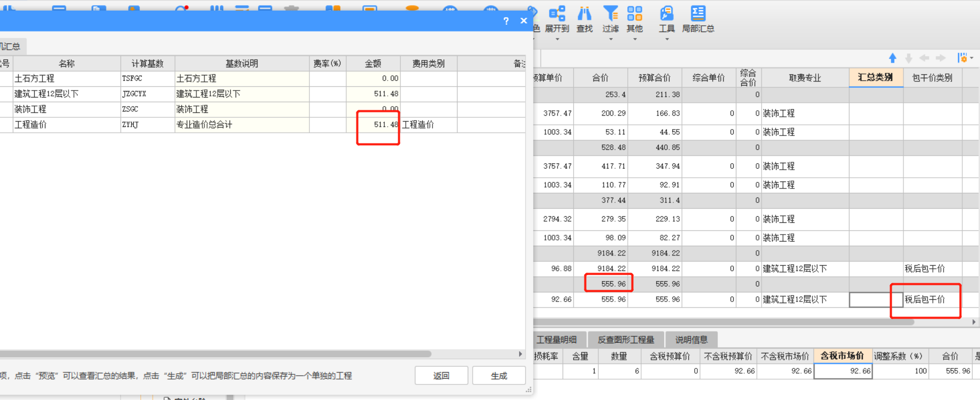The image size is (980, 400).
Task: Click 建筑工程12层以下 in the 92.66 row
Action: coord(805,299)
